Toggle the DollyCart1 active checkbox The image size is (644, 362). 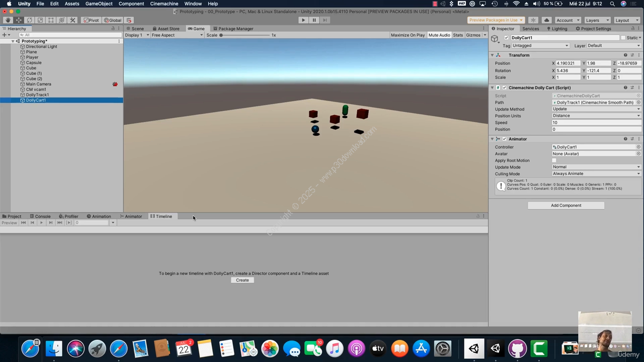[x=507, y=38]
